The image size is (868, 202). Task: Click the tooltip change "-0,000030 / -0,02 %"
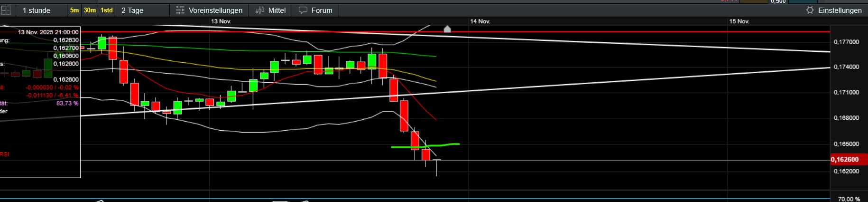tap(52, 87)
